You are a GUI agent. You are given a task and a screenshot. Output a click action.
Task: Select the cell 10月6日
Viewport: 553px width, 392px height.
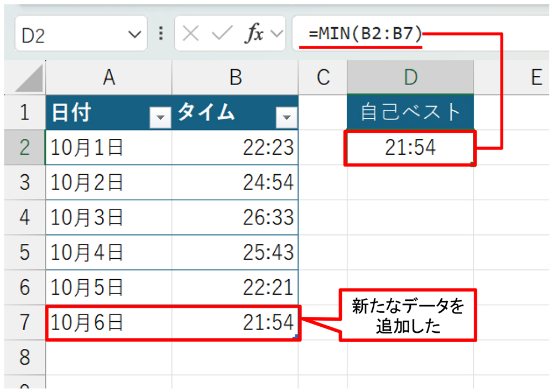[108, 322]
